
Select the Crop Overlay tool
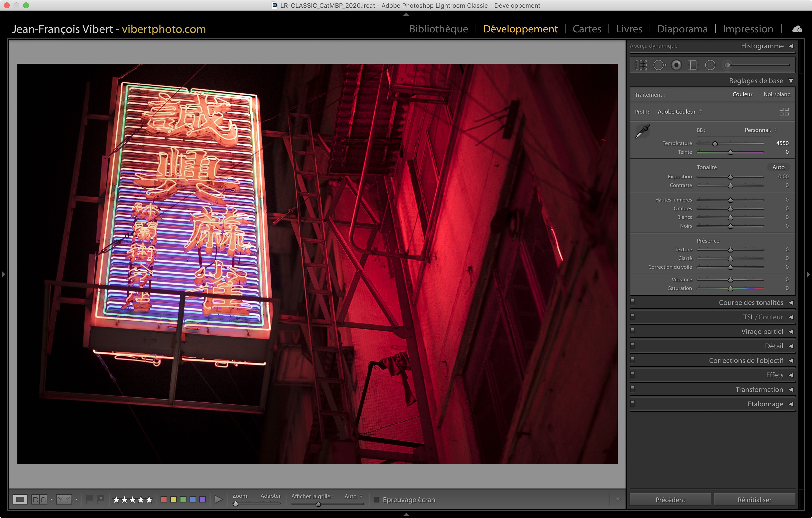[x=641, y=65]
